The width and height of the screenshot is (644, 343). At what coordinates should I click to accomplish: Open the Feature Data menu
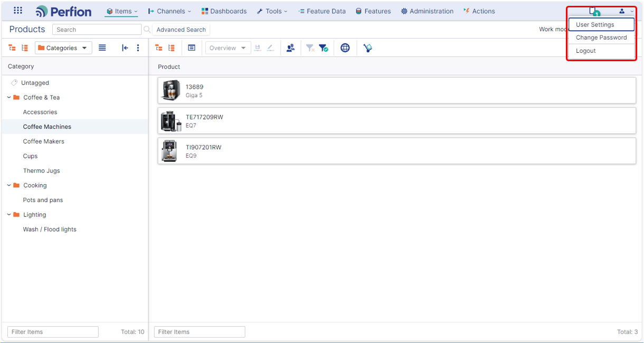(x=321, y=11)
